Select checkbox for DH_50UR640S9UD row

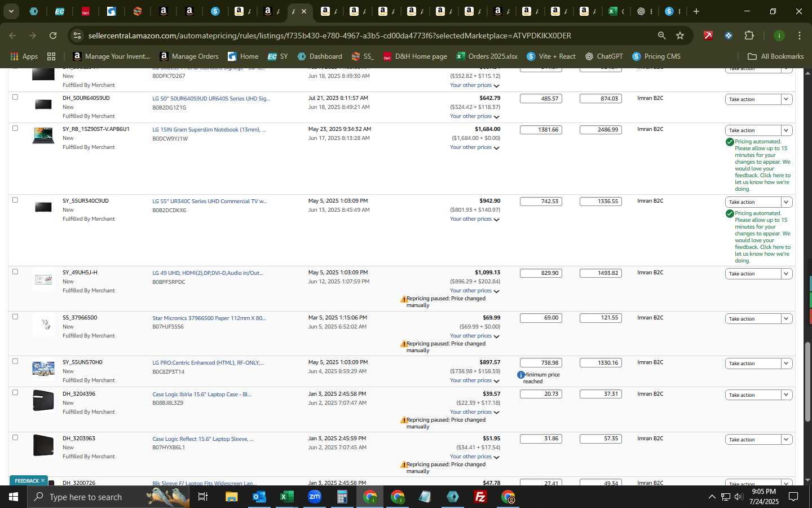(x=15, y=97)
